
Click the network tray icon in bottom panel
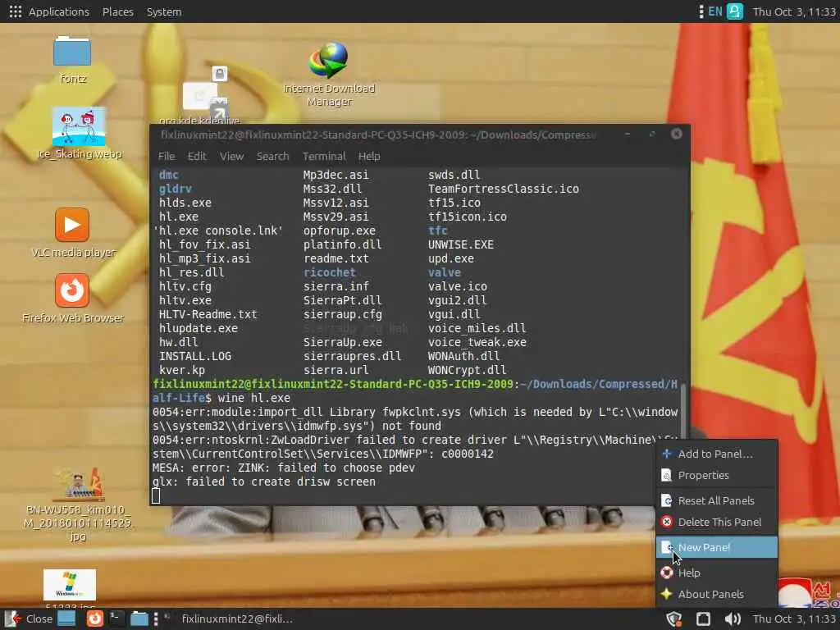(x=703, y=619)
